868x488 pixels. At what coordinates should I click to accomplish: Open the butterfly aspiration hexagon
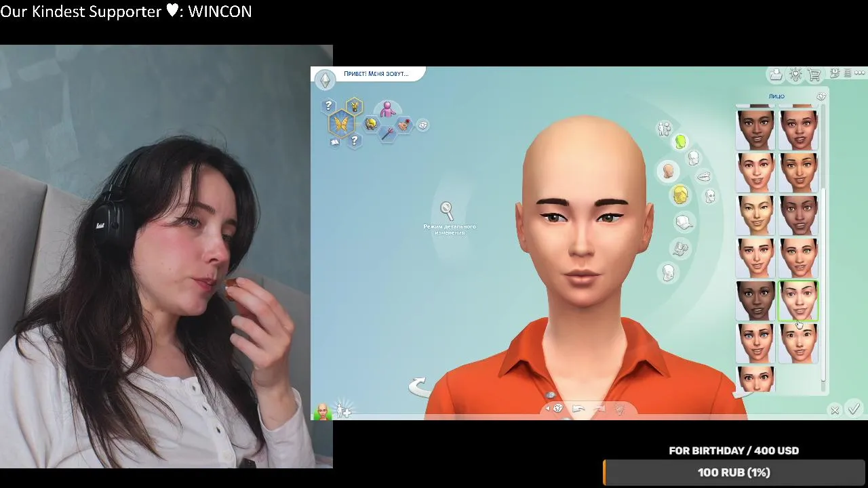(341, 124)
